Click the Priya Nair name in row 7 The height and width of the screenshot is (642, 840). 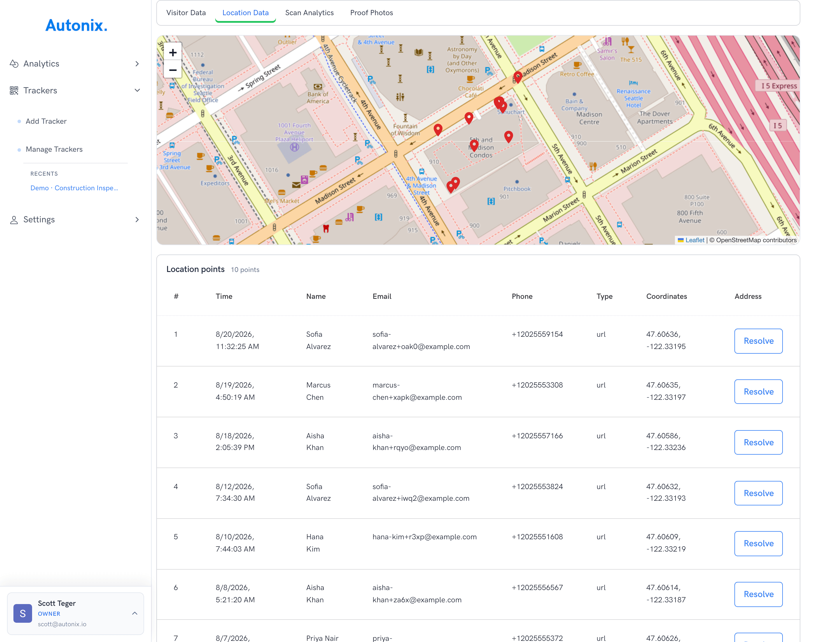click(x=322, y=638)
